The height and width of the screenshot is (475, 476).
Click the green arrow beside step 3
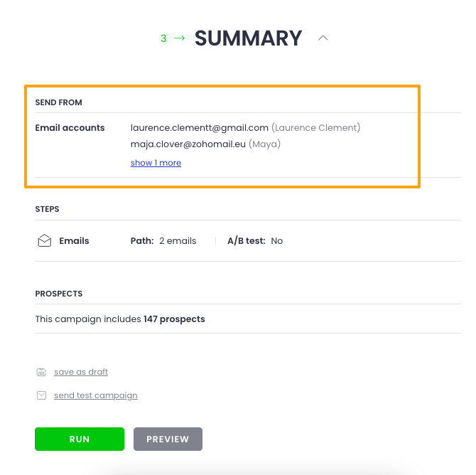pyautogui.click(x=179, y=38)
